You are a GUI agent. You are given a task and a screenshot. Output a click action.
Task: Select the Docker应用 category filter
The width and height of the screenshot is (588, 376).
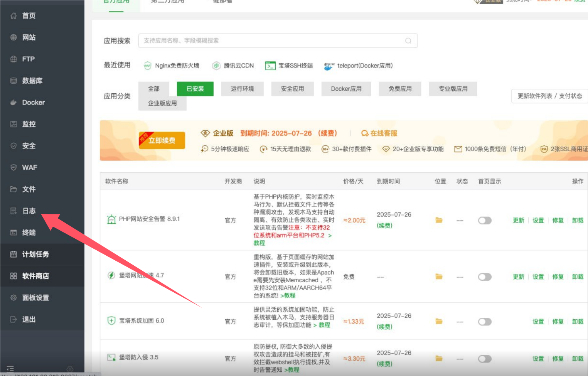click(x=346, y=89)
